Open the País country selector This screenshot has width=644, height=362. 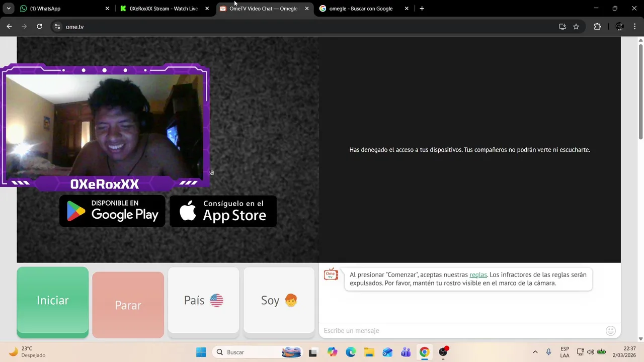(x=203, y=300)
